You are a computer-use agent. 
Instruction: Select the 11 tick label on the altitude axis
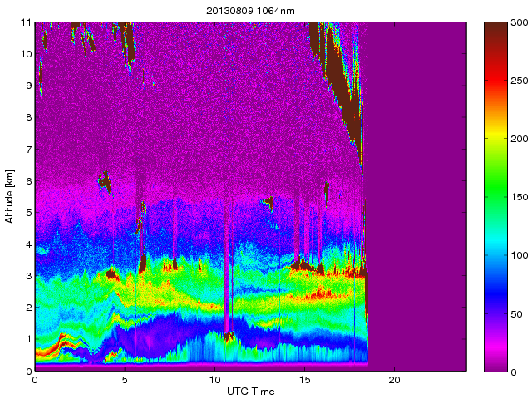pos(26,22)
